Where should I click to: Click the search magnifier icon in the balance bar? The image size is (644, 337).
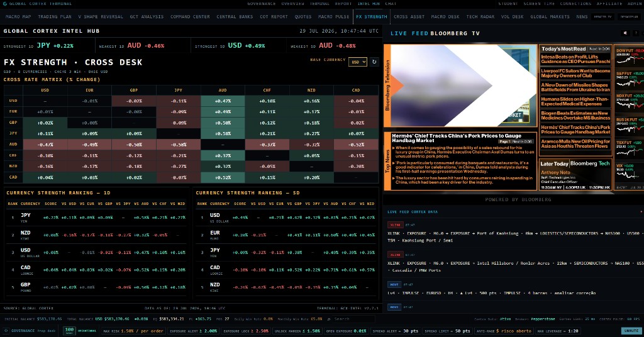329,319
